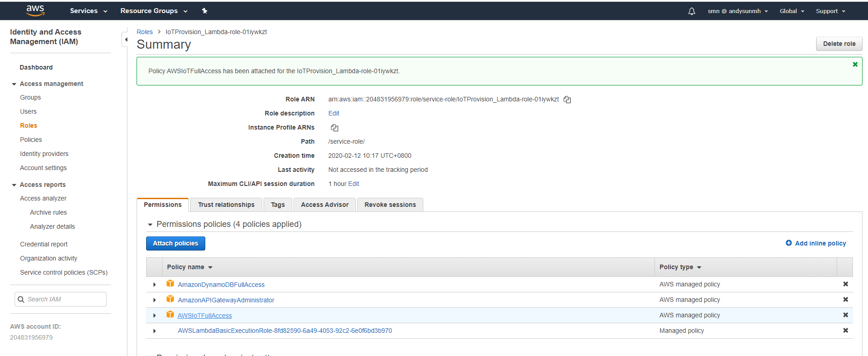Click the Search IAM magnifier icon

tap(21, 299)
